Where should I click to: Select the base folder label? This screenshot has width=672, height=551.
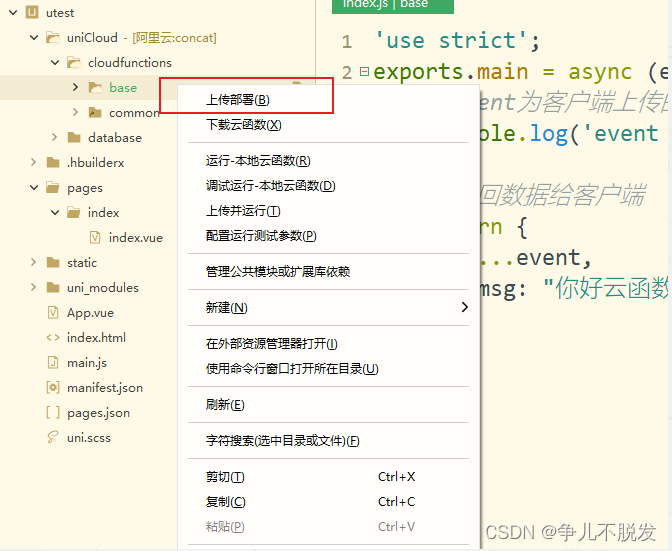tap(123, 87)
